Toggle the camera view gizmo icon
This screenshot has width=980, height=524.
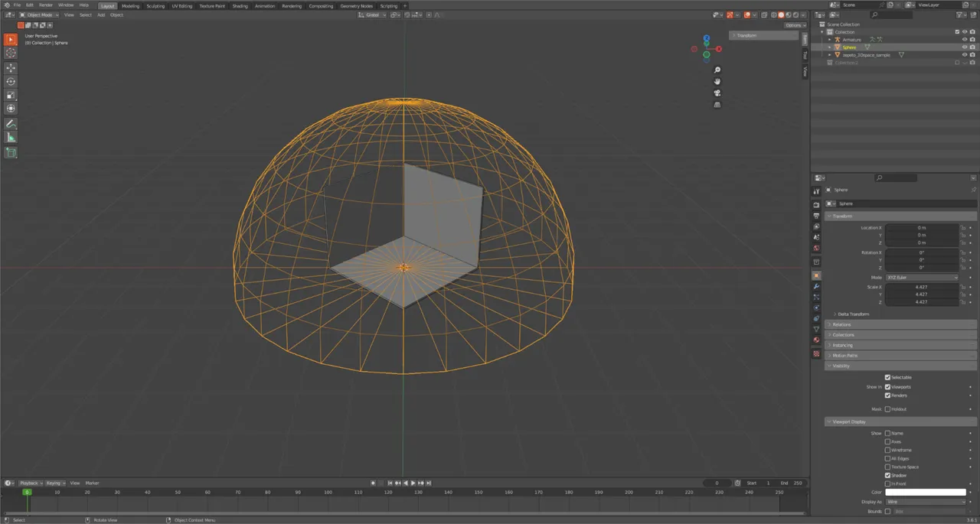coord(717,93)
